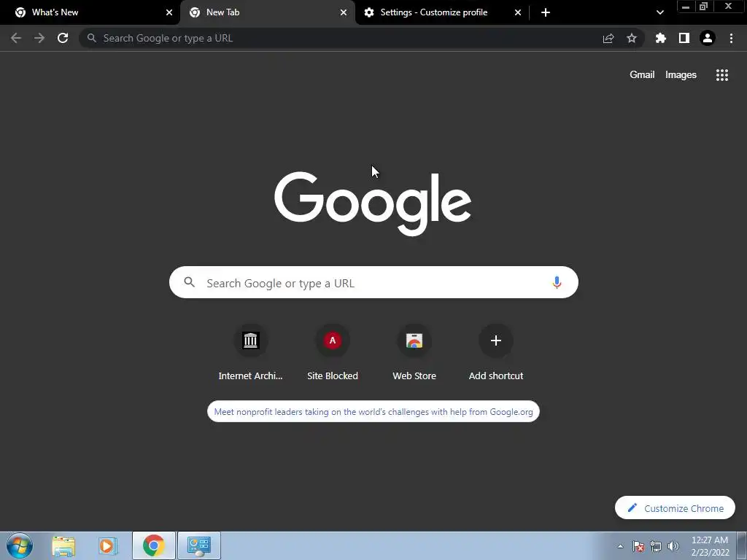Open Windows Explorer from the taskbar

pyautogui.click(x=63, y=545)
